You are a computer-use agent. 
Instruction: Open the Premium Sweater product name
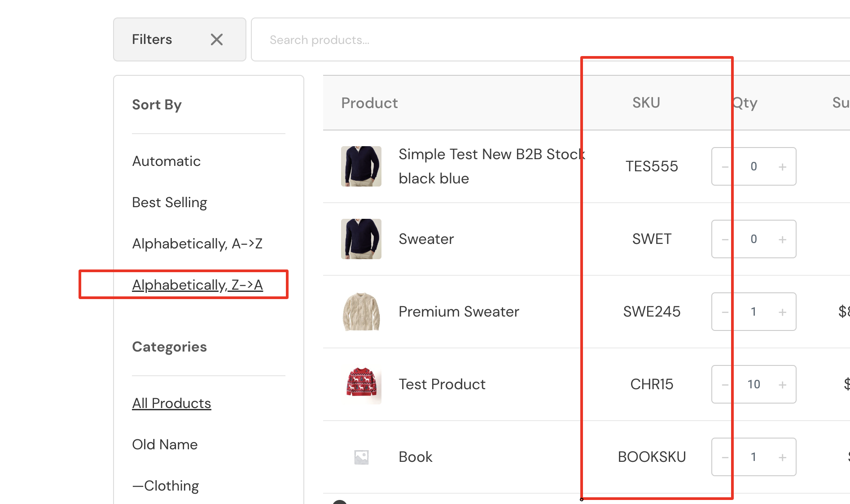tap(459, 312)
